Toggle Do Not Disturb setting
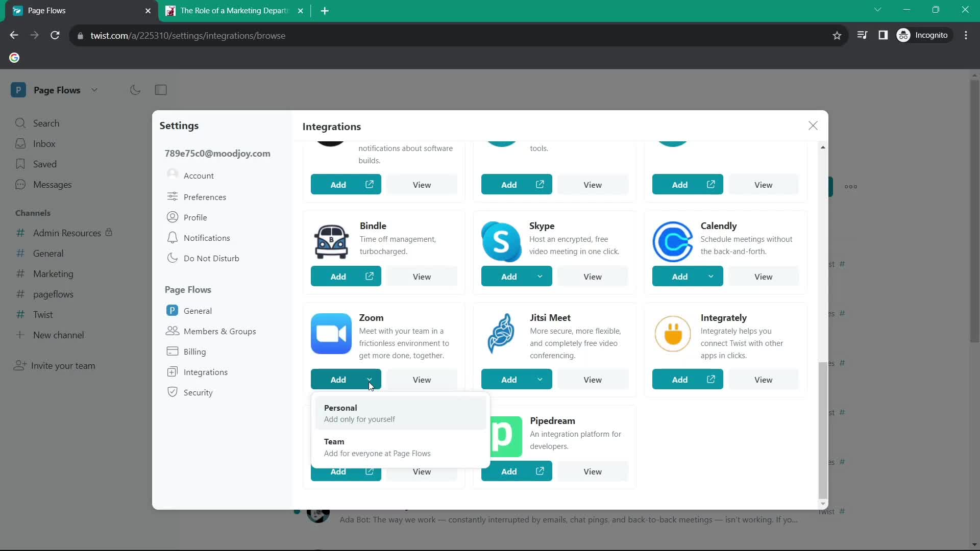Image resolution: width=980 pixels, height=551 pixels. (212, 258)
